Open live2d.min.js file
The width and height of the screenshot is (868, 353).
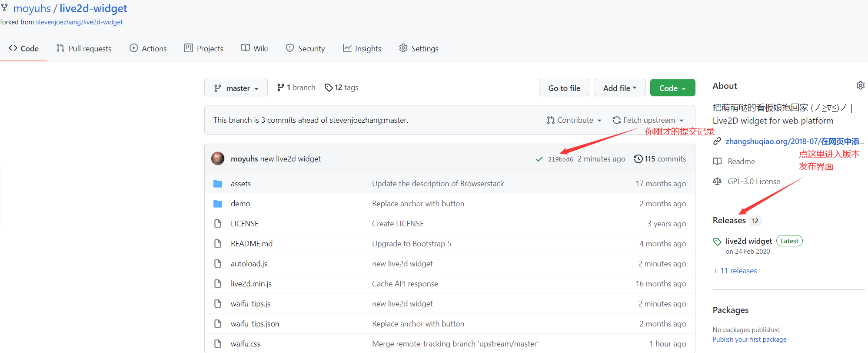(x=251, y=284)
